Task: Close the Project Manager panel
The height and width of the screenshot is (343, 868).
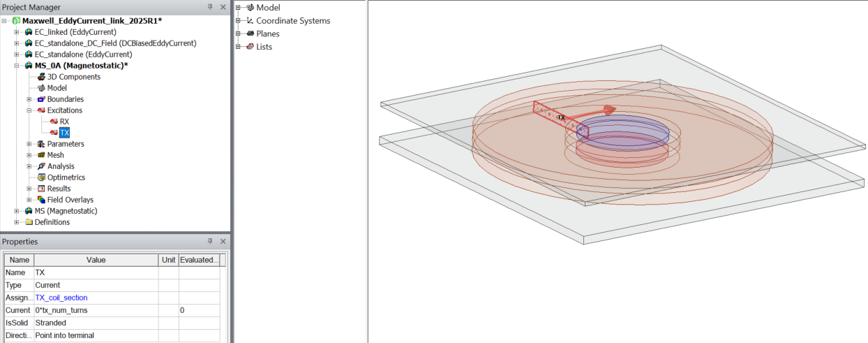Action: tap(223, 7)
